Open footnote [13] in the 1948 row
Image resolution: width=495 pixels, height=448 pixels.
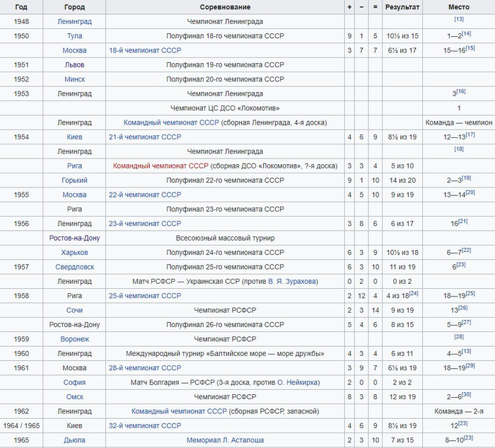459,19
